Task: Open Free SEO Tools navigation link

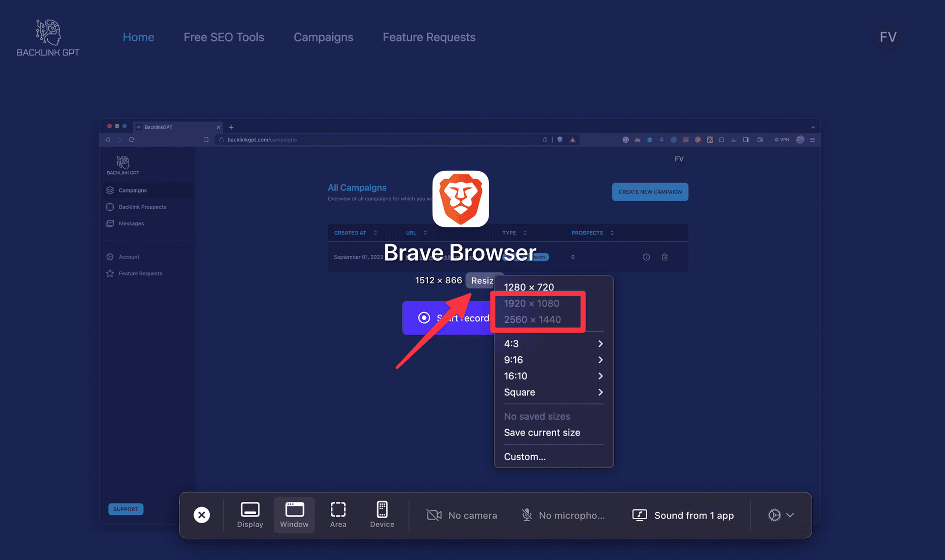Action: [x=224, y=37]
